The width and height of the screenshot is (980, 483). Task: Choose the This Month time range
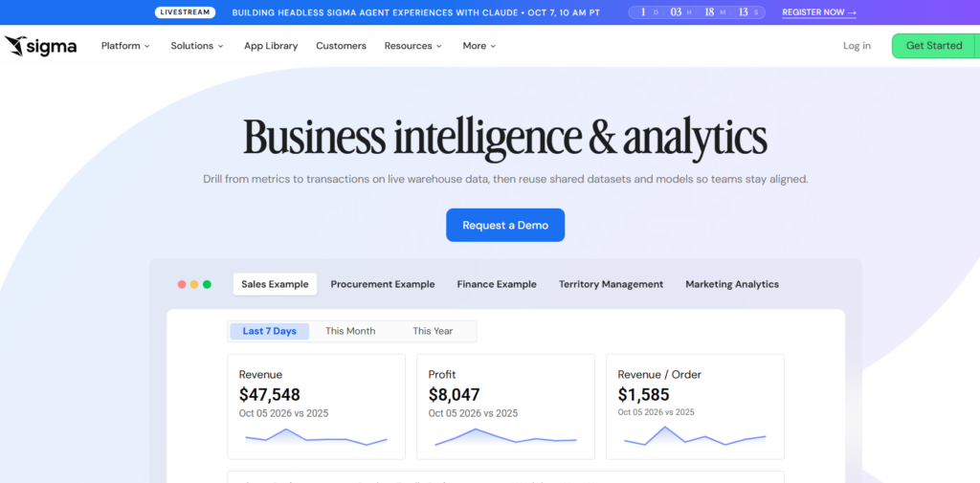tap(350, 331)
